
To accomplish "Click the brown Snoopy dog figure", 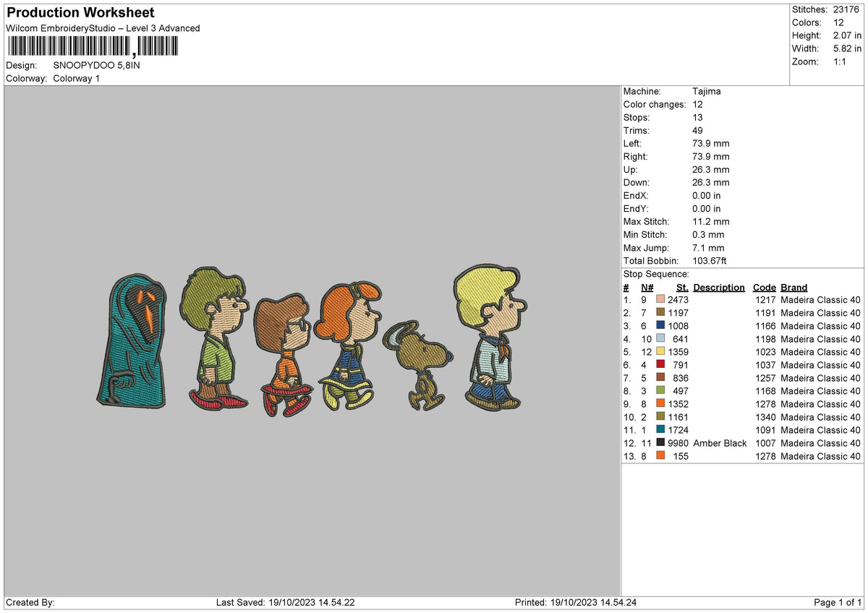I will click(418, 366).
